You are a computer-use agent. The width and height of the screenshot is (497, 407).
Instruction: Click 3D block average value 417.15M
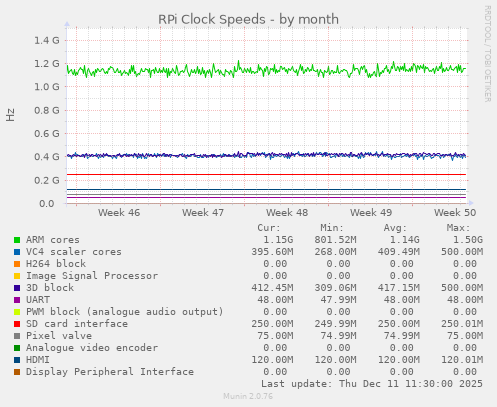point(399,288)
